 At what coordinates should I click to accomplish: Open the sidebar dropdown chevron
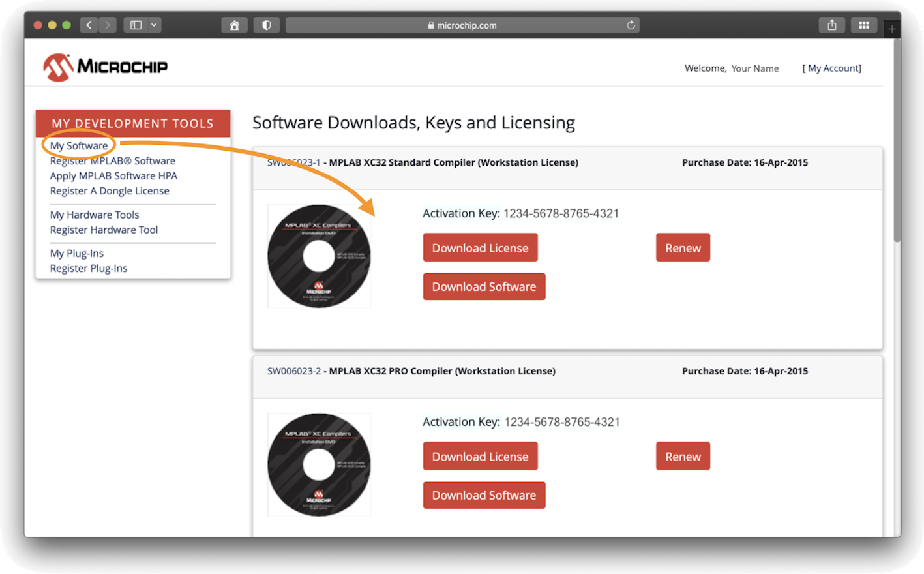click(155, 25)
